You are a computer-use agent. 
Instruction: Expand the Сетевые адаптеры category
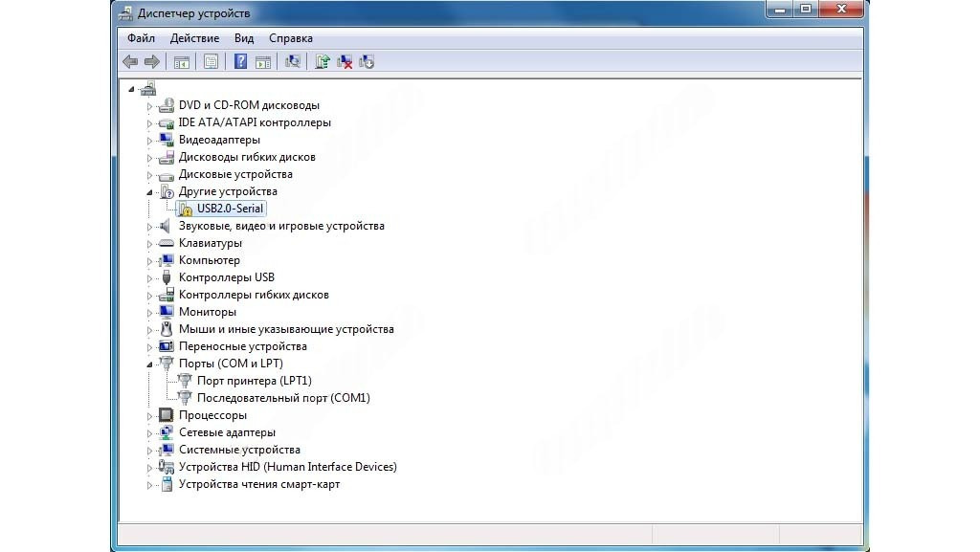point(149,433)
